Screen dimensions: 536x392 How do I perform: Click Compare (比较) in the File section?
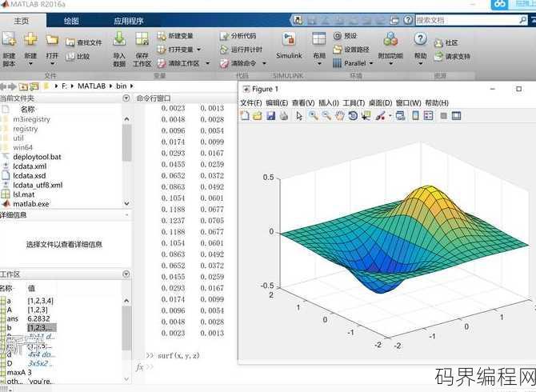pos(78,56)
